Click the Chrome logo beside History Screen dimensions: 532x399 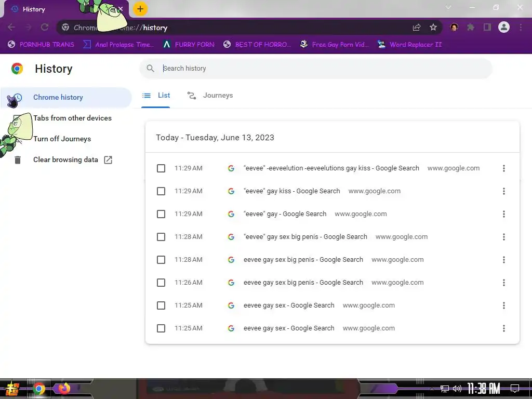tap(17, 69)
